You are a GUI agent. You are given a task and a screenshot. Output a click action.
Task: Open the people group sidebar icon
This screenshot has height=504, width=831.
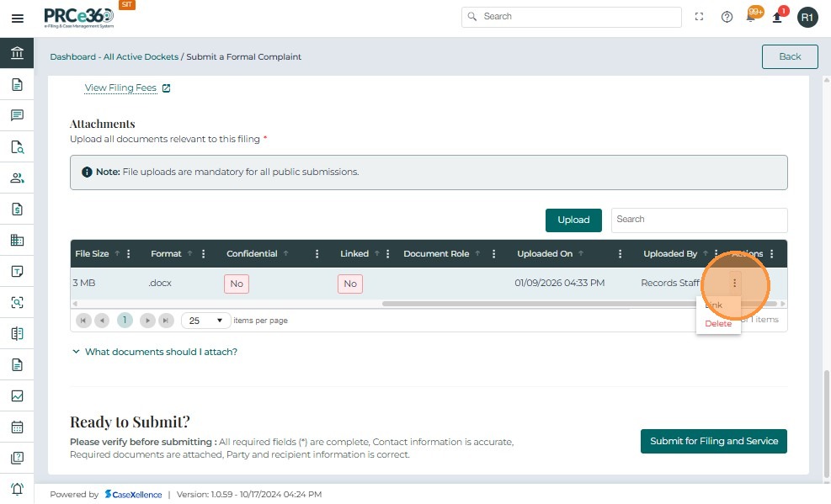[x=17, y=178]
